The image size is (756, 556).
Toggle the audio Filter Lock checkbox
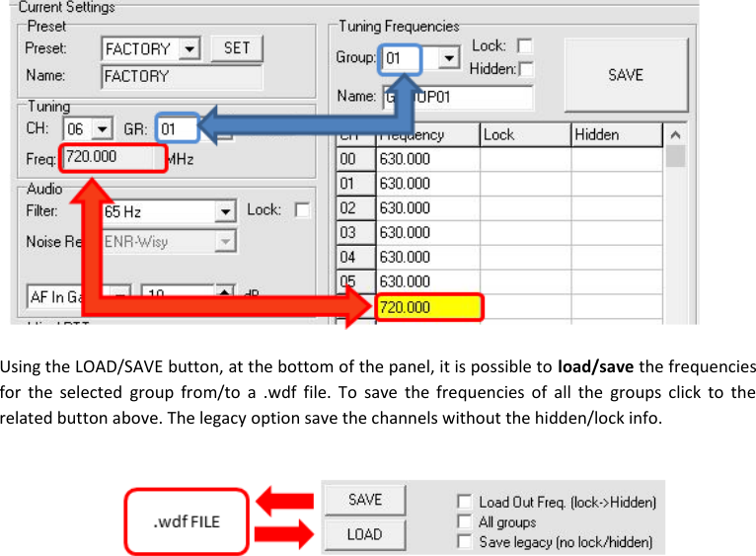click(302, 210)
